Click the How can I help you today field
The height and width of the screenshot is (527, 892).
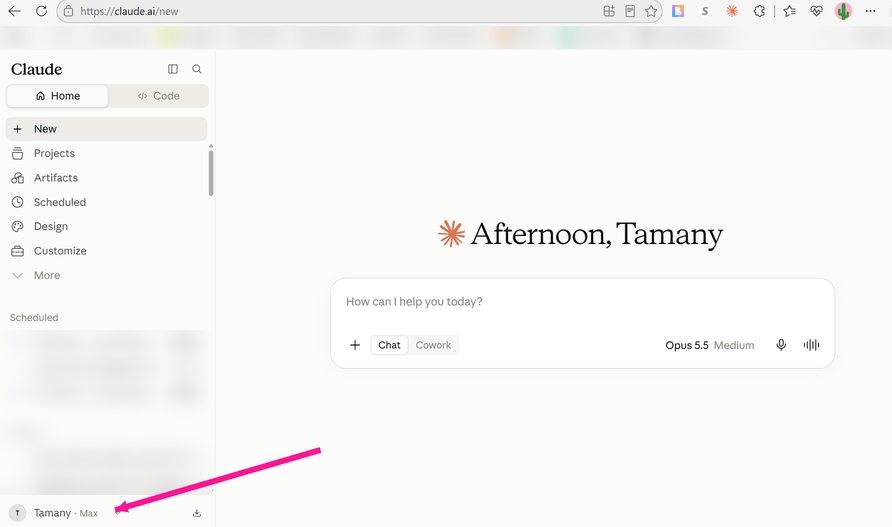click(582, 302)
